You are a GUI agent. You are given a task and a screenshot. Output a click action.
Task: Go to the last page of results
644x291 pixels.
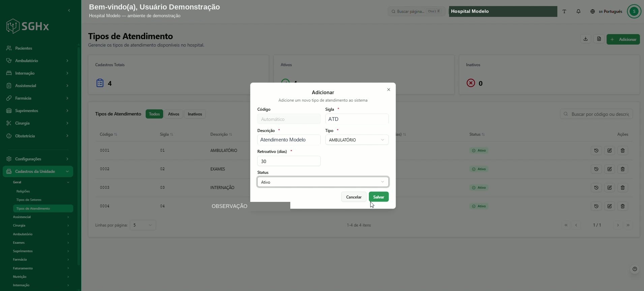[x=628, y=225]
